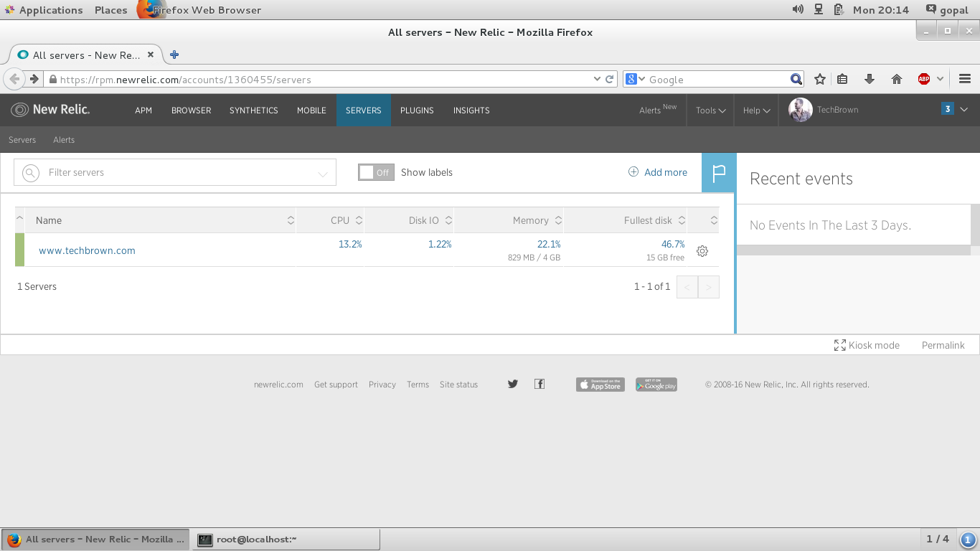Open the Firefox downloads arrow icon
The width and height of the screenshot is (980, 551).
tap(870, 79)
